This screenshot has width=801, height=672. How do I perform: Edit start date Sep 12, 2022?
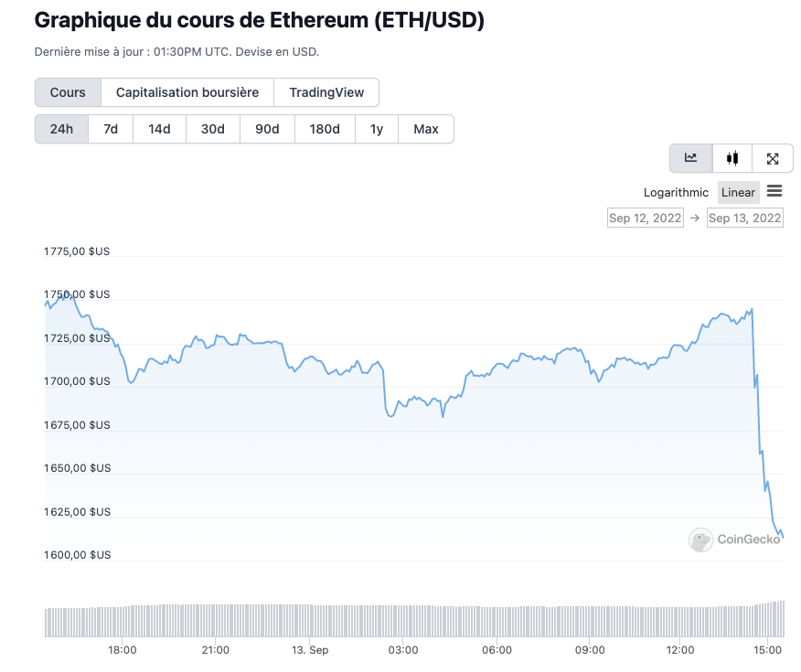coord(646,218)
